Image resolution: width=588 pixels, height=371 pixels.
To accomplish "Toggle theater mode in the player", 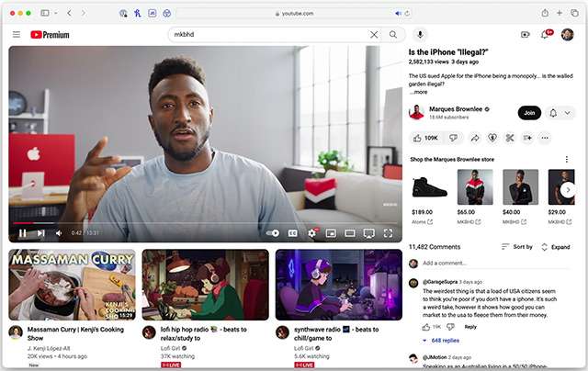I will coord(350,233).
